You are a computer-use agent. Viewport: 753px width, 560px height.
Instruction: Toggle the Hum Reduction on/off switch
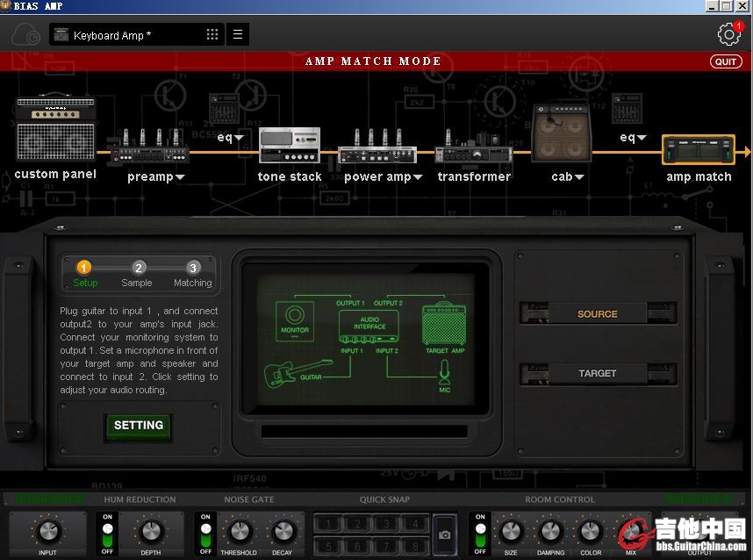pyautogui.click(x=108, y=535)
